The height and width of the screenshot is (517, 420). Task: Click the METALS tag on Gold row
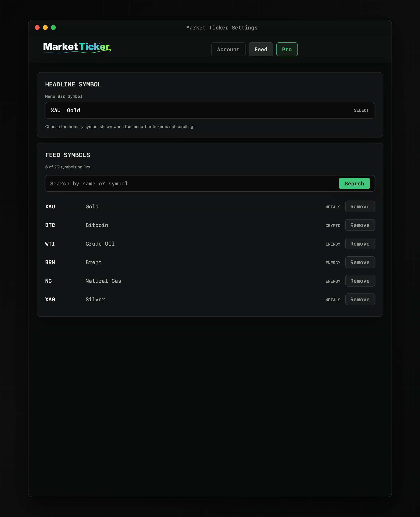(x=333, y=207)
